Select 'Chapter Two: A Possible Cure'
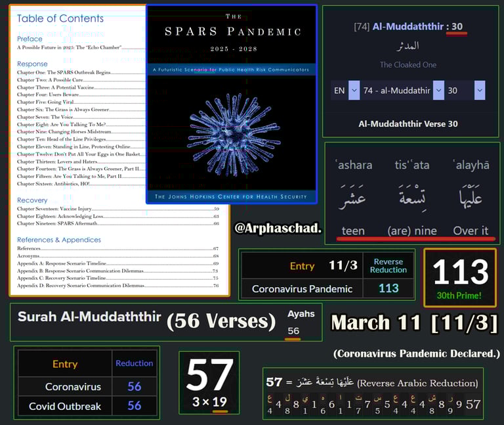Image resolution: width=504 pixels, height=425 pixels. click(50, 79)
